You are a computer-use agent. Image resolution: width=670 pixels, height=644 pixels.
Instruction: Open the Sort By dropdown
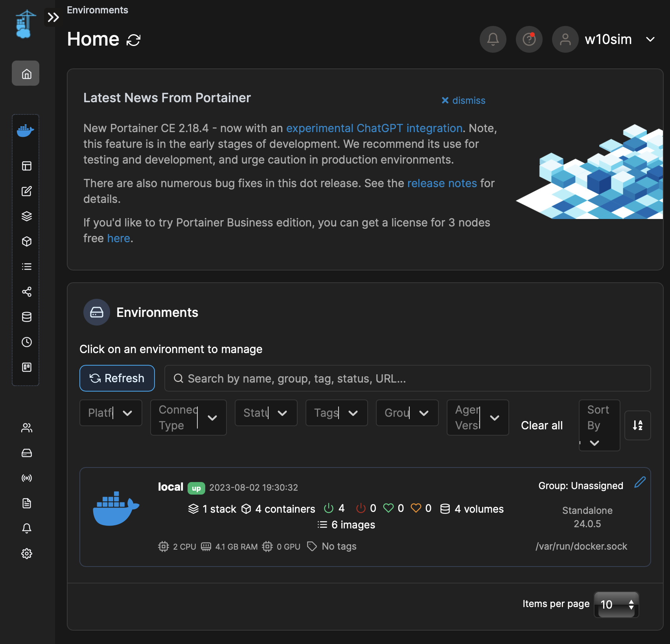tap(599, 425)
